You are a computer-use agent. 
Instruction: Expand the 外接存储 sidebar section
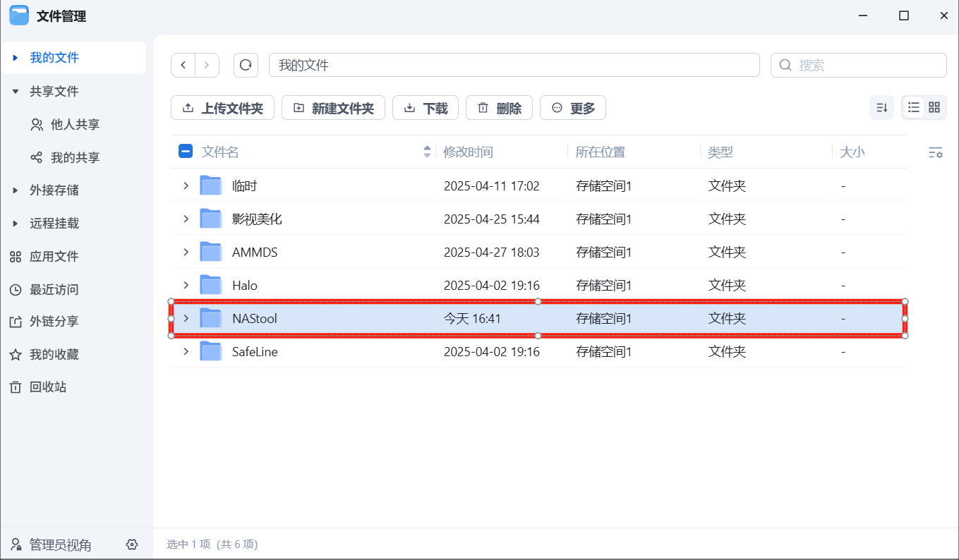16,190
